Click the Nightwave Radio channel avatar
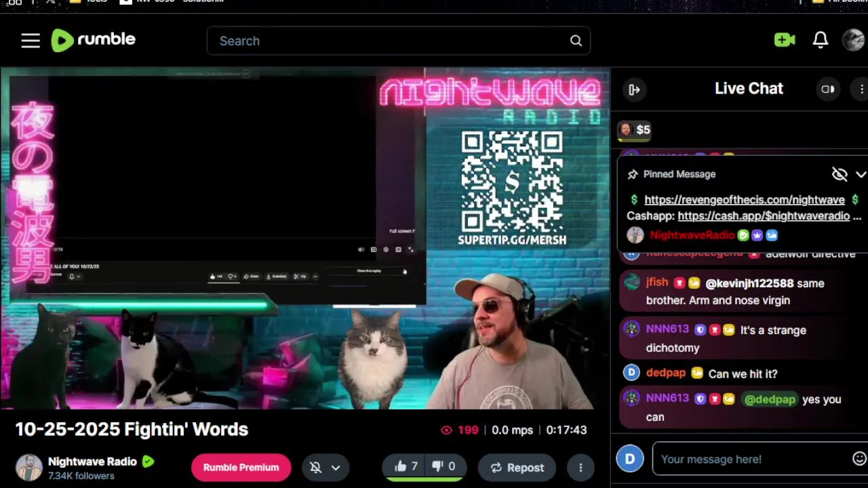 pyautogui.click(x=29, y=467)
